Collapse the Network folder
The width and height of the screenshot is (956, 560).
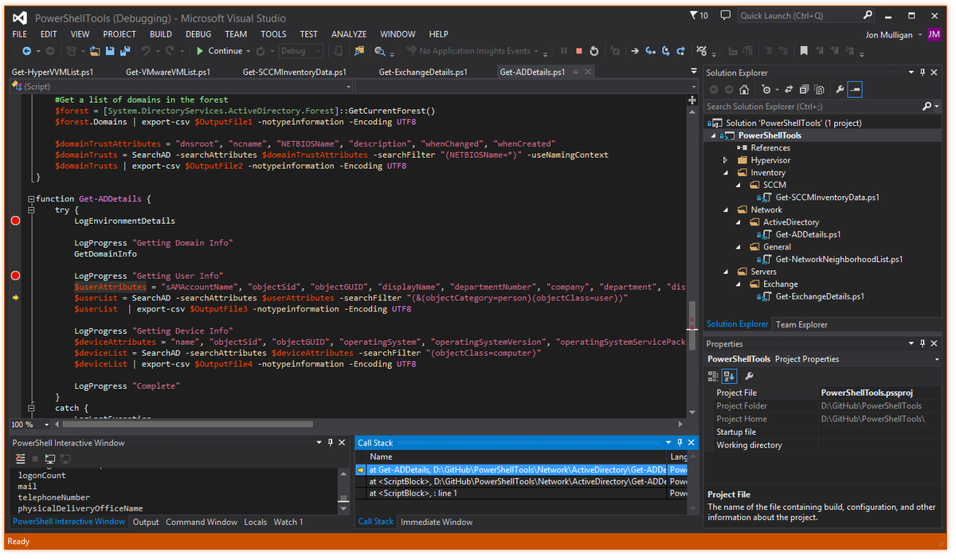click(x=725, y=210)
